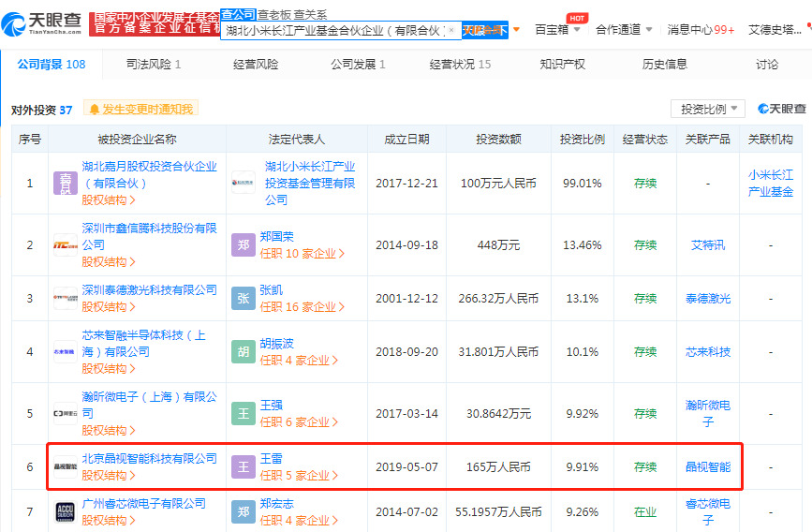Screen dimensions: 812x532
Task: Open the 合作通道 dropdown menu
Action: (x=624, y=30)
